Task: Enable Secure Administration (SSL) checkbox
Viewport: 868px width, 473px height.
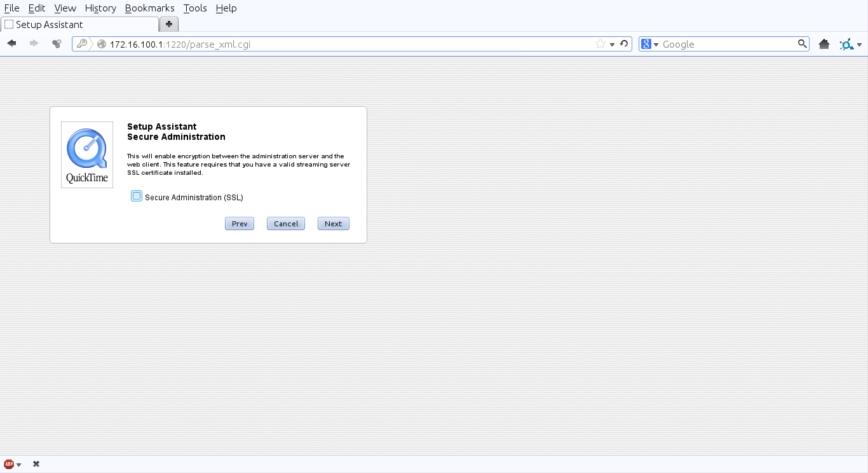Action: click(x=137, y=196)
